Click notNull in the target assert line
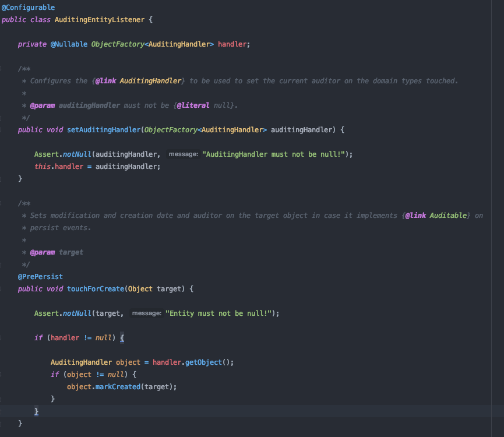 click(x=77, y=313)
